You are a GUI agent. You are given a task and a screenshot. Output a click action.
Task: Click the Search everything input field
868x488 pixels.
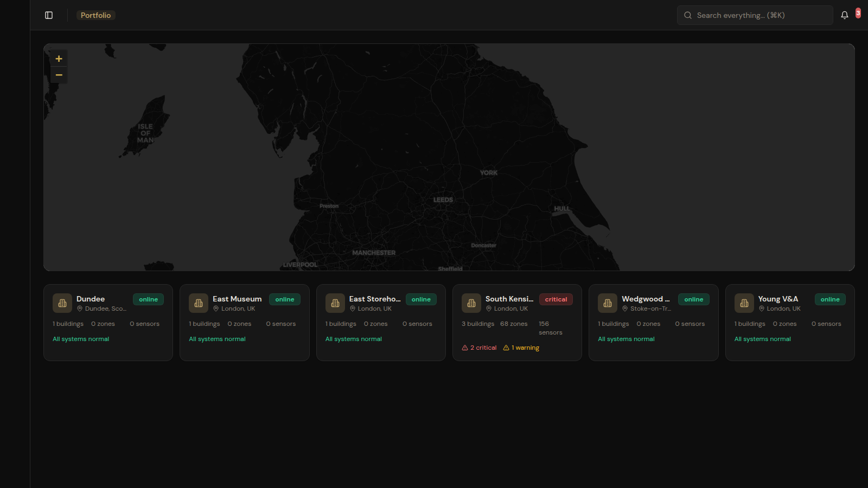coord(755,15)
